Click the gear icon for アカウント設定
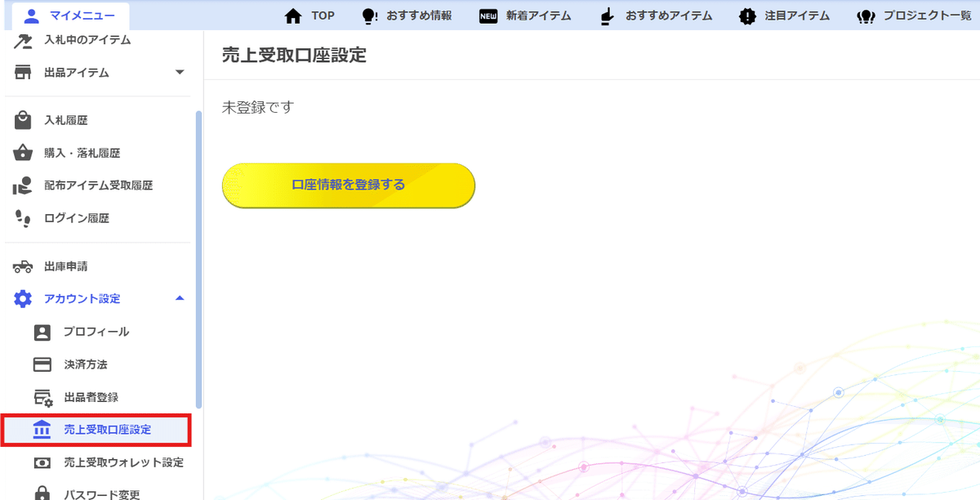Viewport: 980px width, 500px height. coord(23,299)
